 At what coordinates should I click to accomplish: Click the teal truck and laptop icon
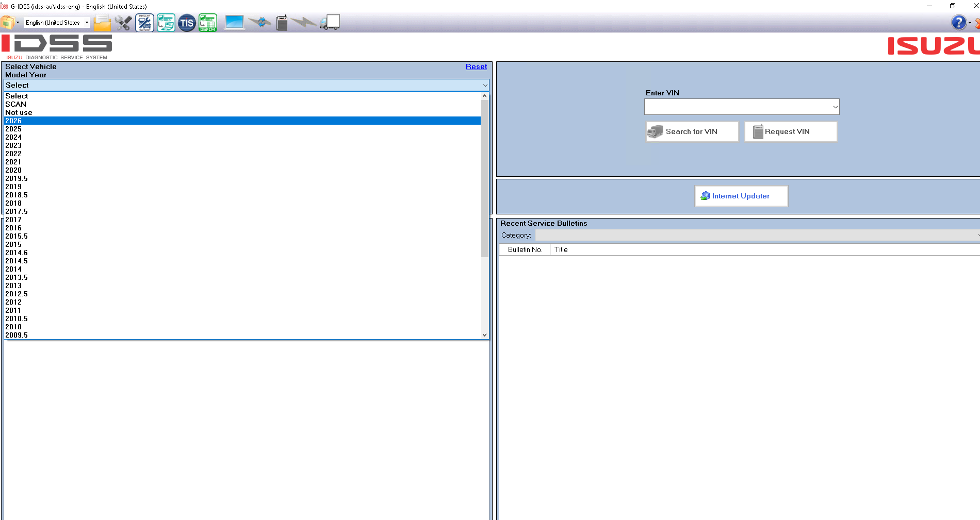tap(166, 23)
